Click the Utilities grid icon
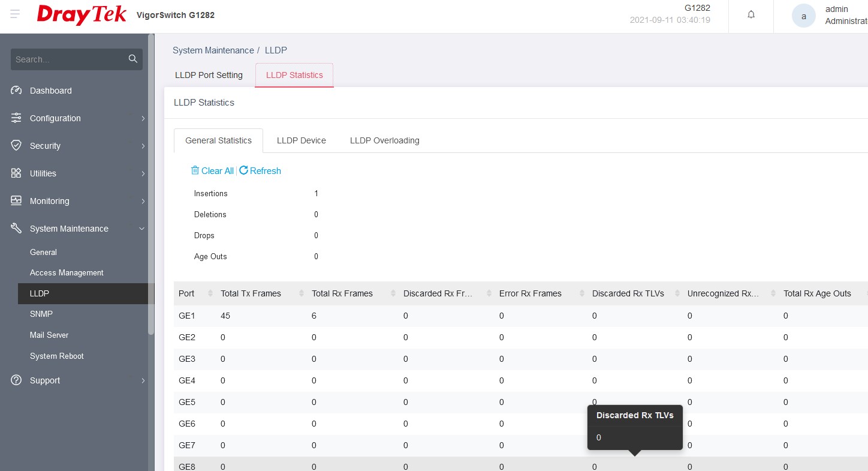 point(16,173)
